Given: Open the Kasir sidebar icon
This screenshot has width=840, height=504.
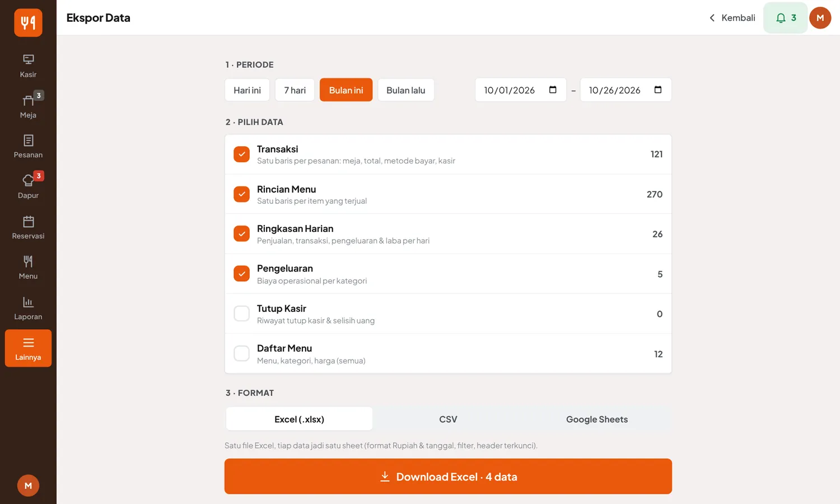Looking at the screenshot, I should [28, 66].
